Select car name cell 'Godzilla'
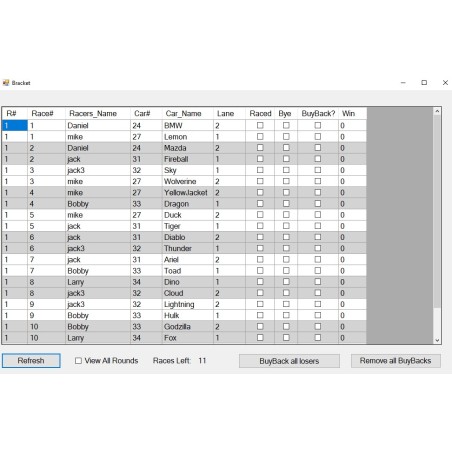 pyautogui.click(x=188, y=326)
